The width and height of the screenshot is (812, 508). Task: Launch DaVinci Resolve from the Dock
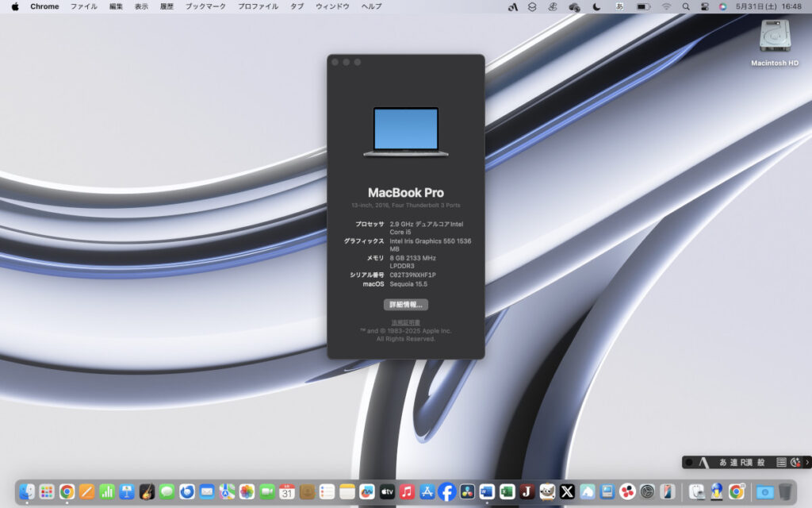coord(467,491)
